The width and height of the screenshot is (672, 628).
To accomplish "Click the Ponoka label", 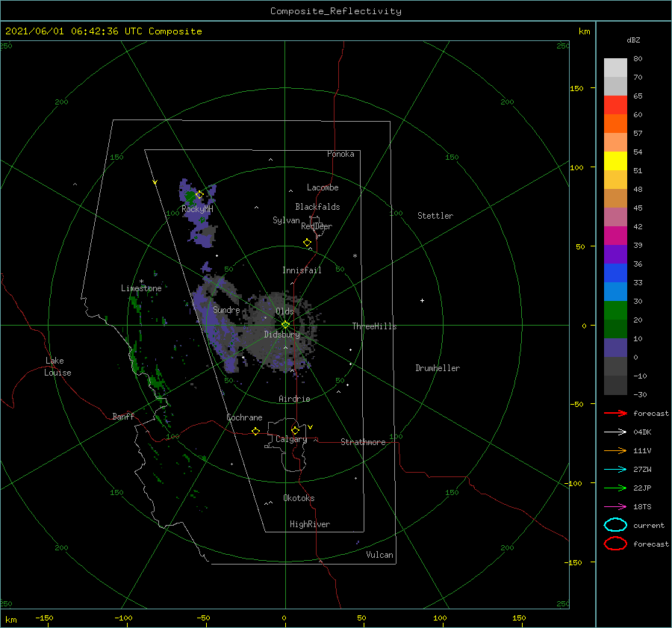I will tap(340, 154).
